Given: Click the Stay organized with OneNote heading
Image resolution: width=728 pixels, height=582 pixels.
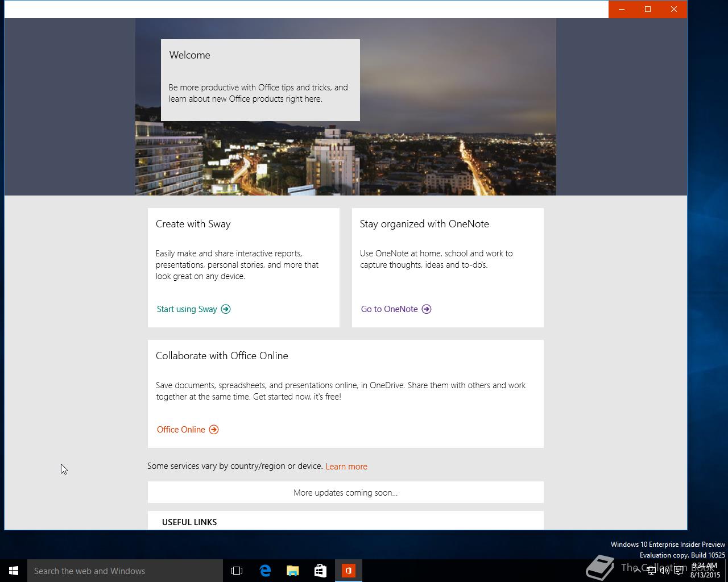Looking at the screenshot, I should tap(424, 224).
